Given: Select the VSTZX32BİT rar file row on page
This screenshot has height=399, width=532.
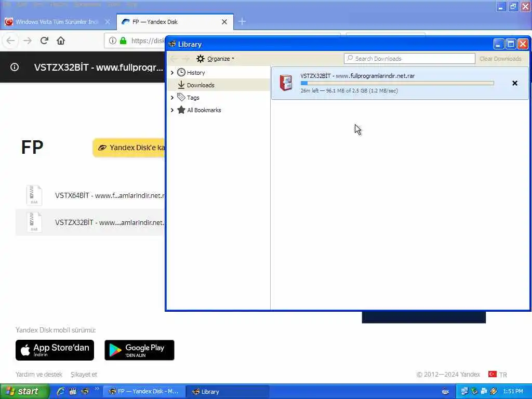Looking at the screenshot, I should 90,222.
